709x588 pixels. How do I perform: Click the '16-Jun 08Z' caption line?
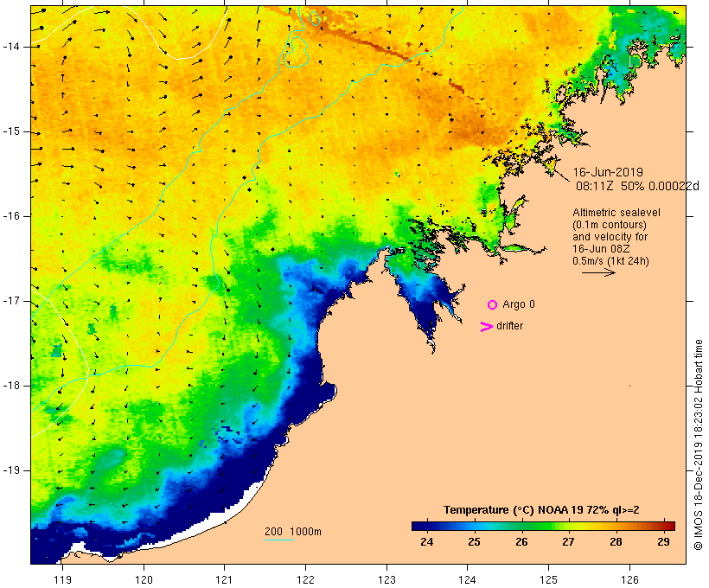602,249
